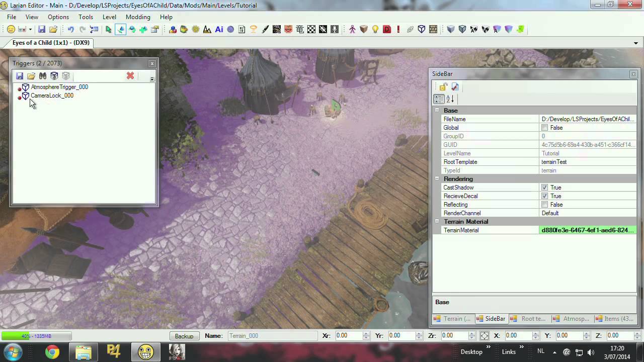Click the green memory usage progress bar
644x362 pixels.
(x=36, y=336)
